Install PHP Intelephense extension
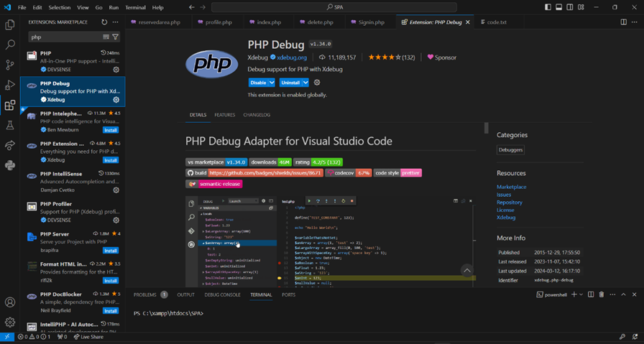The height and width of the screenshot is (344, 644). (111, 130)
